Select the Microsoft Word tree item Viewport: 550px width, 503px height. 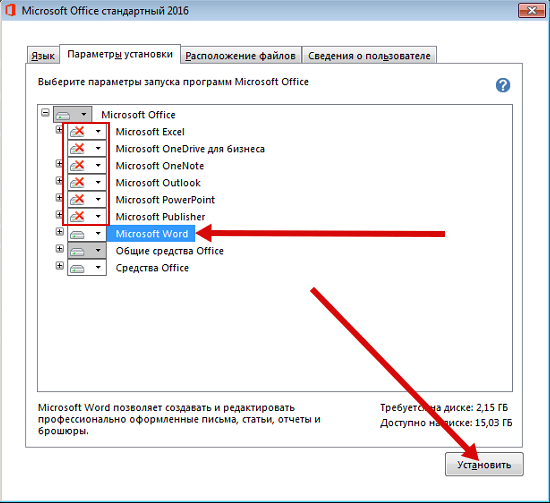(151, 234)
